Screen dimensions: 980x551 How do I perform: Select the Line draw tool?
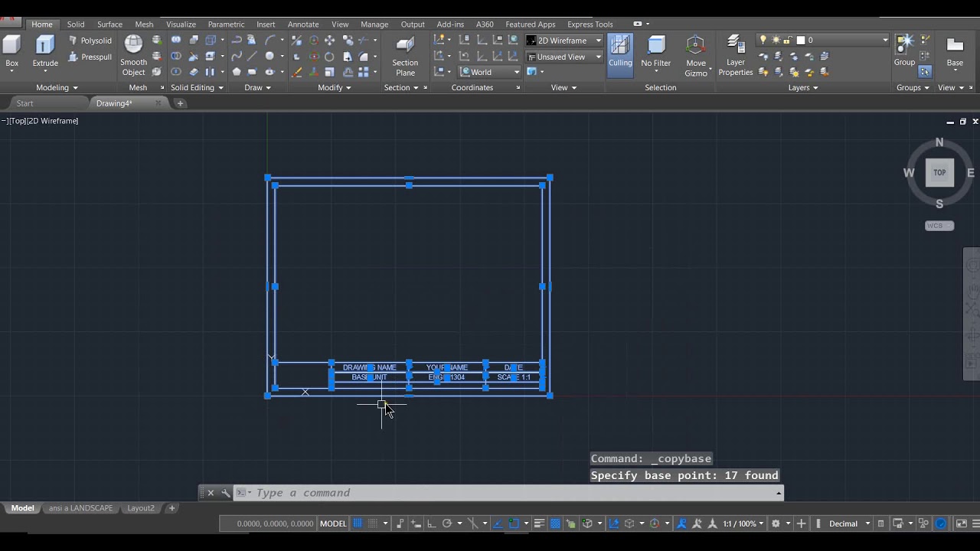252,57
